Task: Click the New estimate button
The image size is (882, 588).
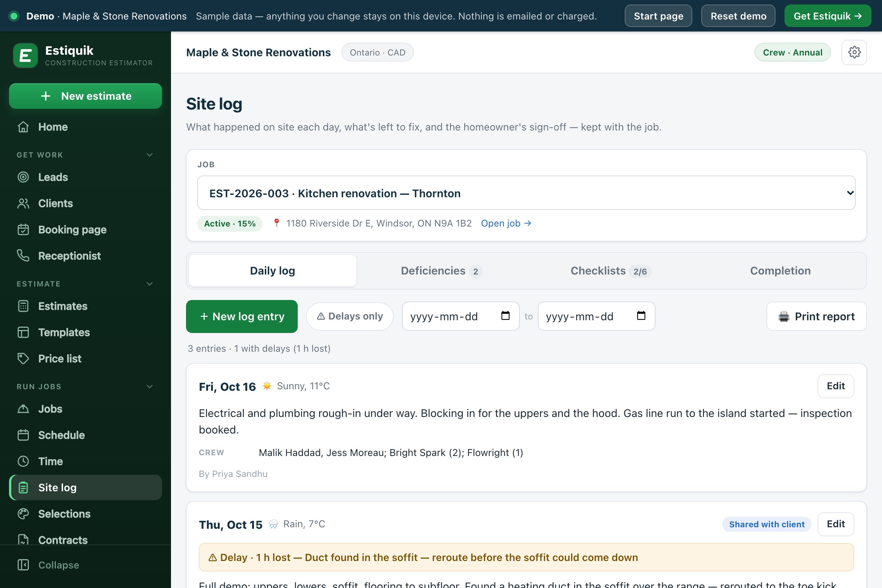Action: 85,96
